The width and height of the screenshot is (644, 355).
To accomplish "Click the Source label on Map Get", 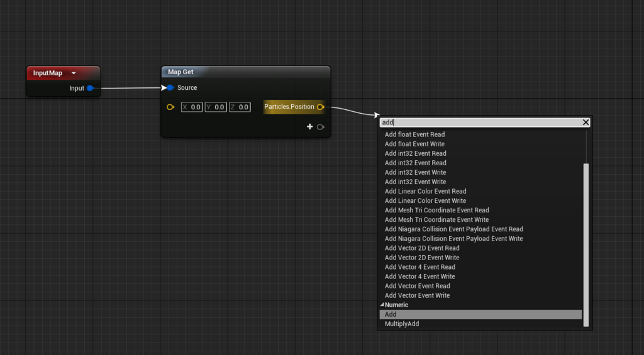I will [x=187, y=88].
